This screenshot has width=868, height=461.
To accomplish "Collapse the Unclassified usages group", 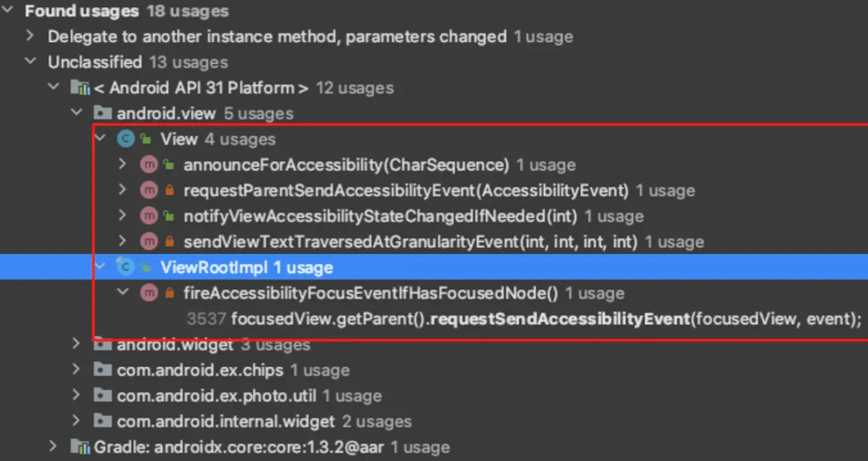I will (x=30, y=61).
